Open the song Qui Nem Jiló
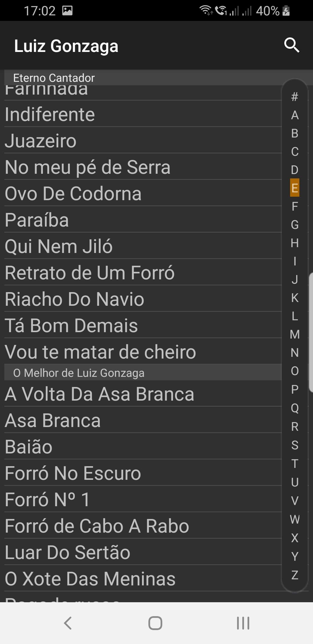Viewport: 313px width, 644px height. pyautogui.click(x=59, y=246)
